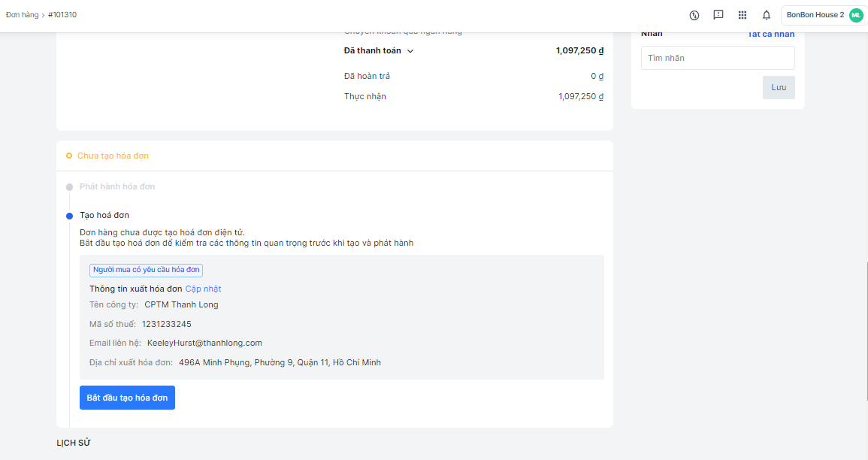This screenshot has height=460, width=868.
Task: Open the BonBon House 2 account dropdown
Action: pos(815,15)
